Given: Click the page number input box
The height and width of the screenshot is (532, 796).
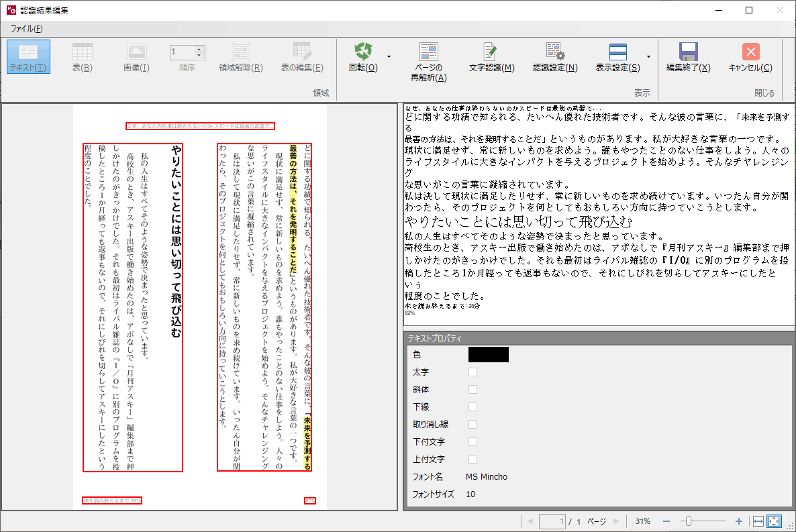Looking at the screenshot, I should tap(552, 521).
